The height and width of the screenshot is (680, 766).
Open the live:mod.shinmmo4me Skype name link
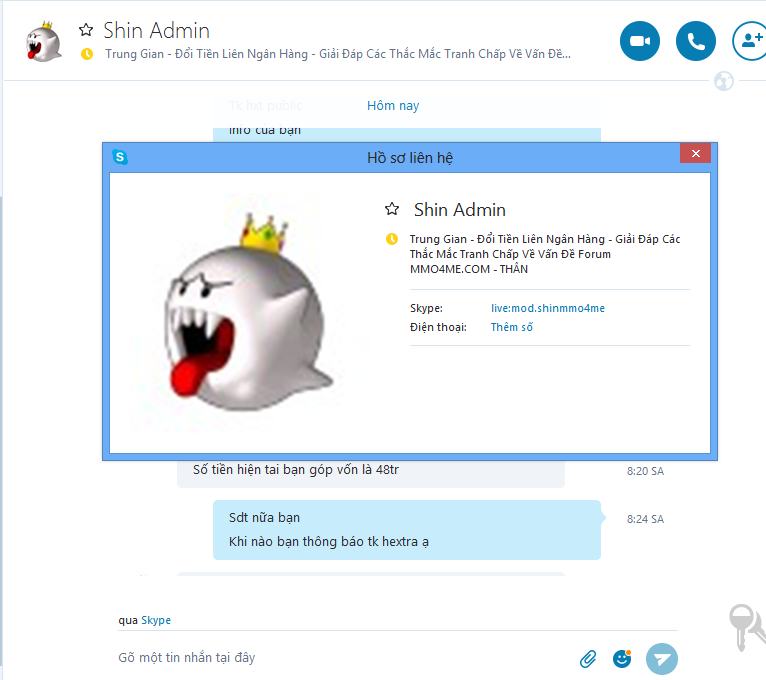548,308
